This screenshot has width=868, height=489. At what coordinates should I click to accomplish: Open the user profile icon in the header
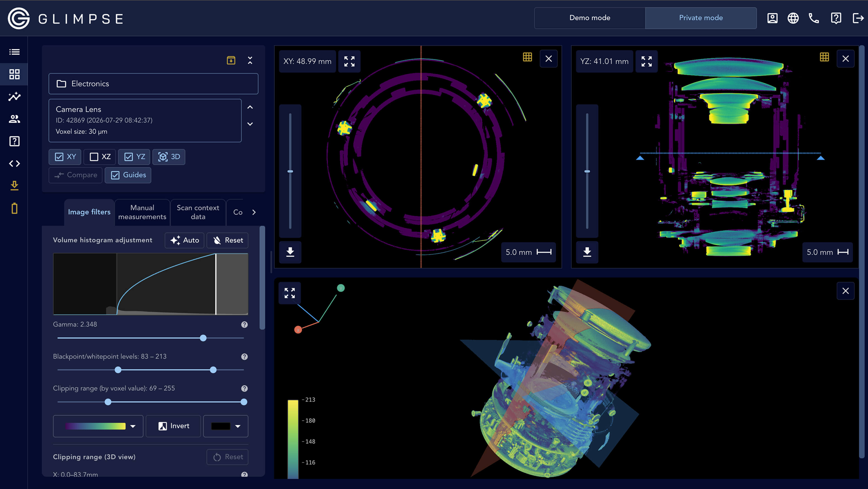tap(772, 18)
